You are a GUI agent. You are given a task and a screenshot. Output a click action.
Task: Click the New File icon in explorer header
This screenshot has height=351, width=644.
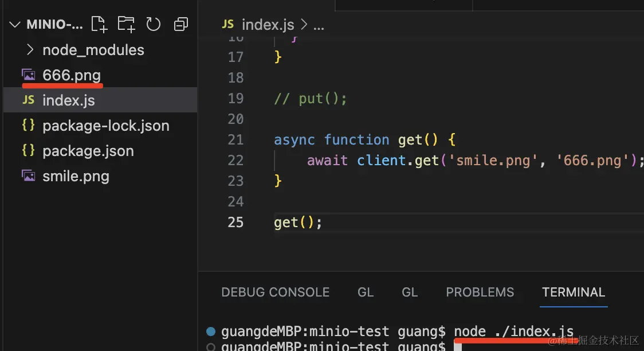tap(99, 24)
